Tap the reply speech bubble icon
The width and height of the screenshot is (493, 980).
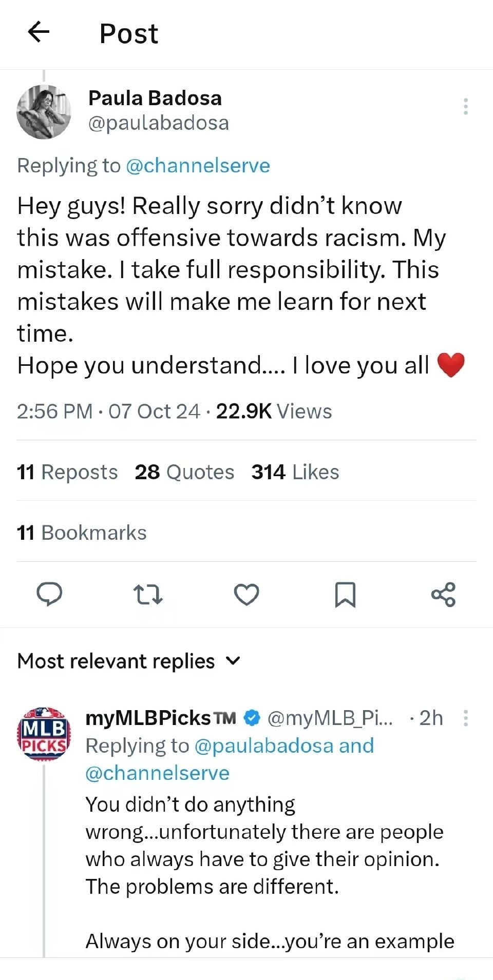(49, 595)
